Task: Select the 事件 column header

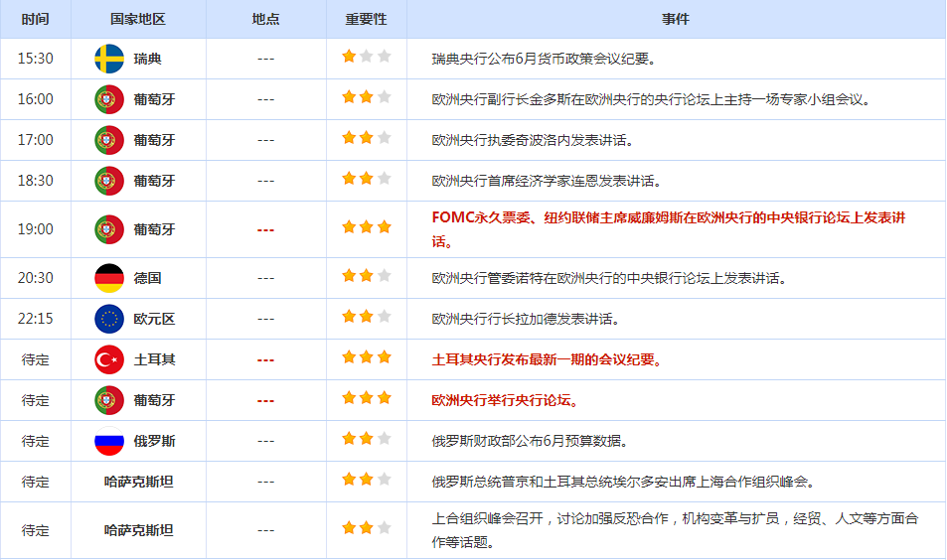Action: point(676,19)
